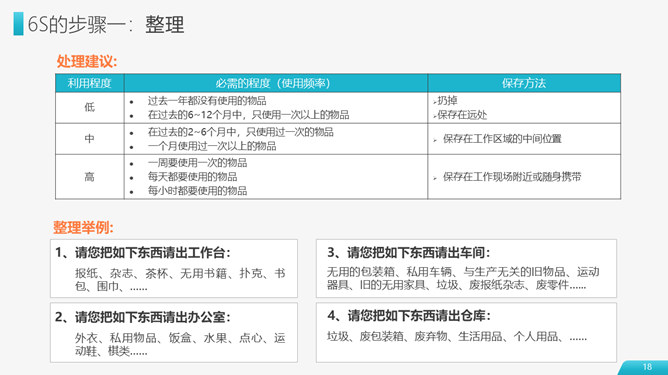Select the 请出办公室 example box
Image resolution: width=668 pixels, height=375 pixels.
pos(174,333)
